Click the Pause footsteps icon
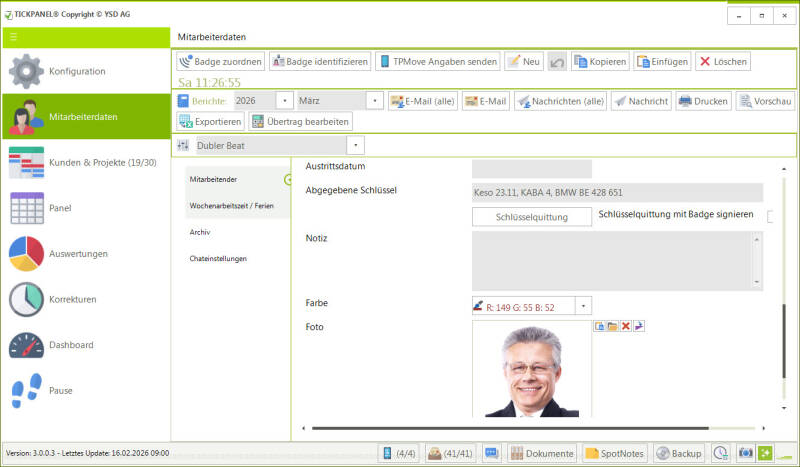The height and width of the screenshot is (467, 800). click(x=27, y=390)
